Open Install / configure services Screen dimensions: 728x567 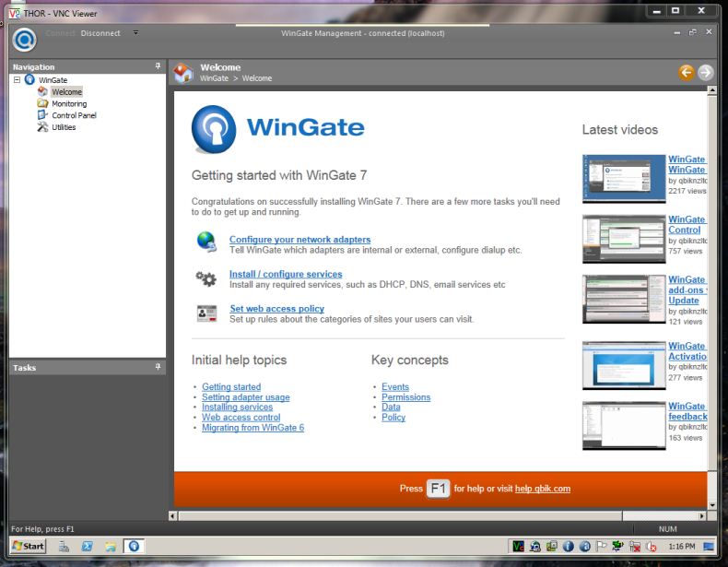pyautogui.click(x=286, y=274)
